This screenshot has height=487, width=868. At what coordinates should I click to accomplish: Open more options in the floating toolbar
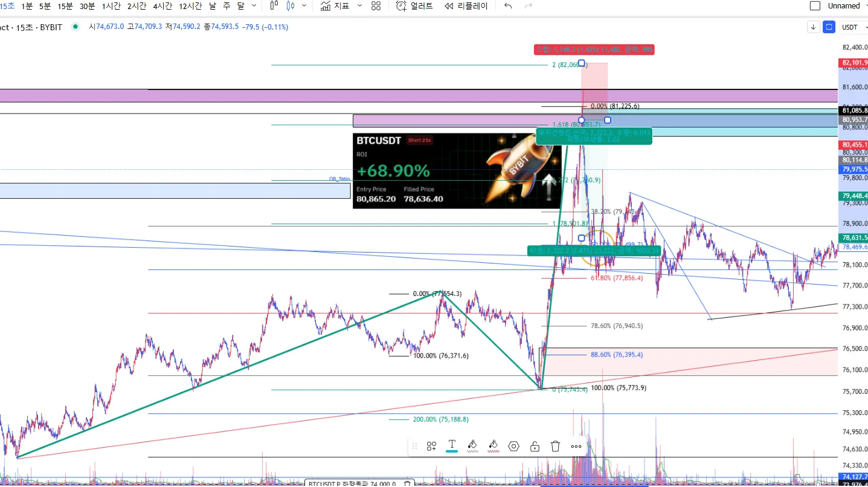[x=576, y=447]
